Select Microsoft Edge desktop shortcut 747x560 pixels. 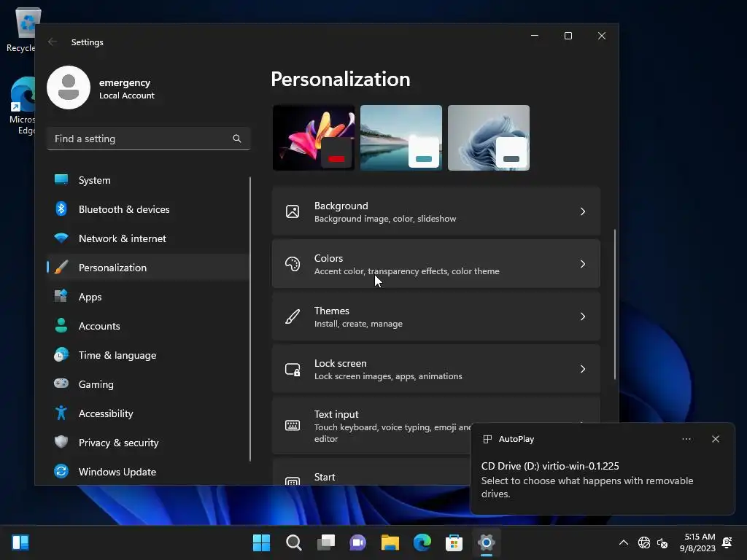click(23, 106)
